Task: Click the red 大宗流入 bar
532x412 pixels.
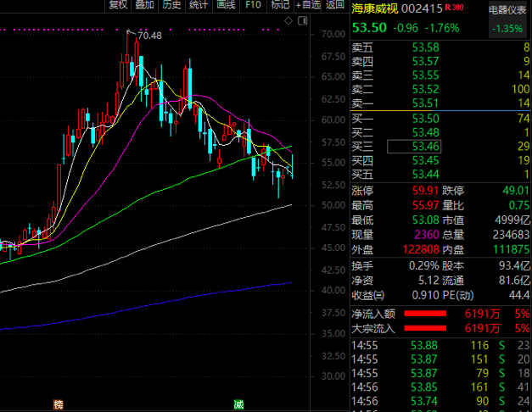Action: (x=425, y=328)
